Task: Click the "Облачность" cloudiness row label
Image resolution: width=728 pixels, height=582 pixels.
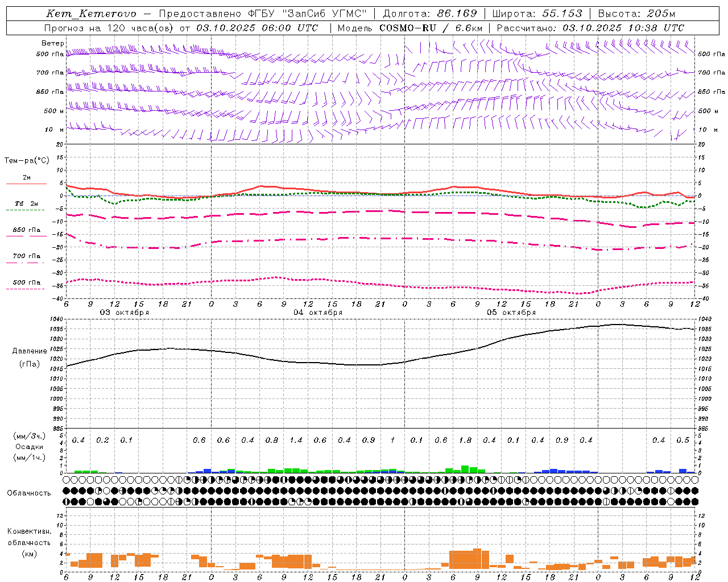Action: [28, 493]
